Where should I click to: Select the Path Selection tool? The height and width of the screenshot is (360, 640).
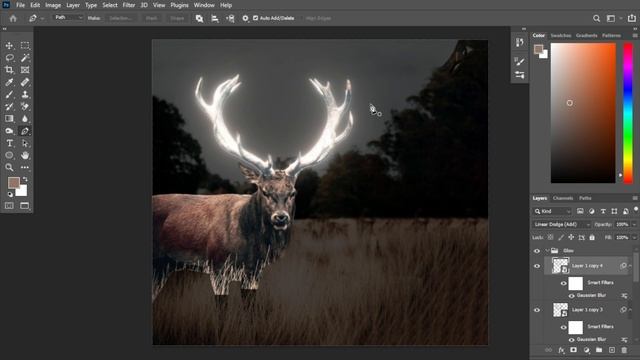pyautogui.click(x=25, y=143)
